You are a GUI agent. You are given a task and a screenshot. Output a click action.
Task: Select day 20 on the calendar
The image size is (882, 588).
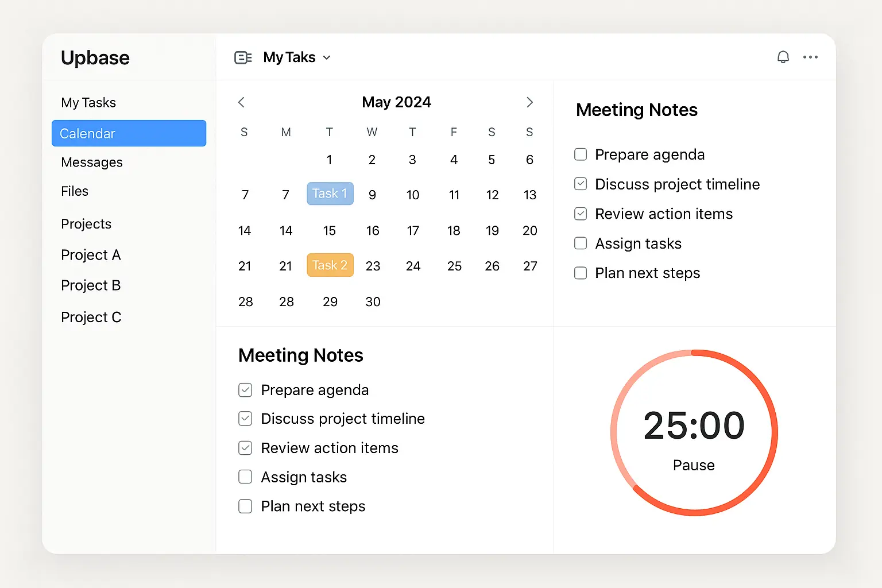530,231
